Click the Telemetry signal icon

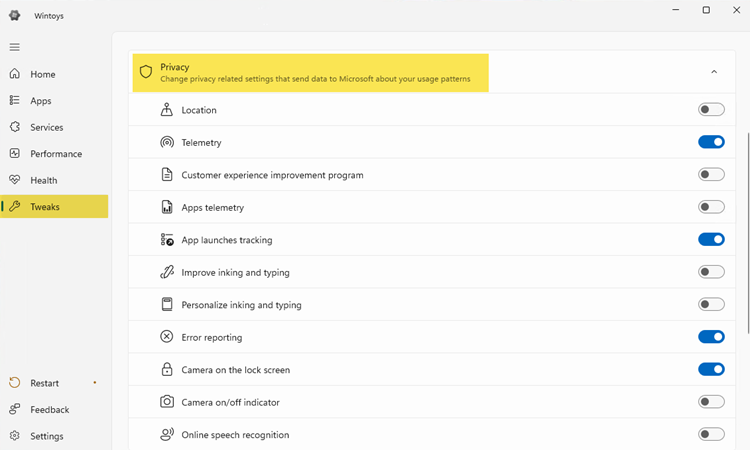pos(167,142)
